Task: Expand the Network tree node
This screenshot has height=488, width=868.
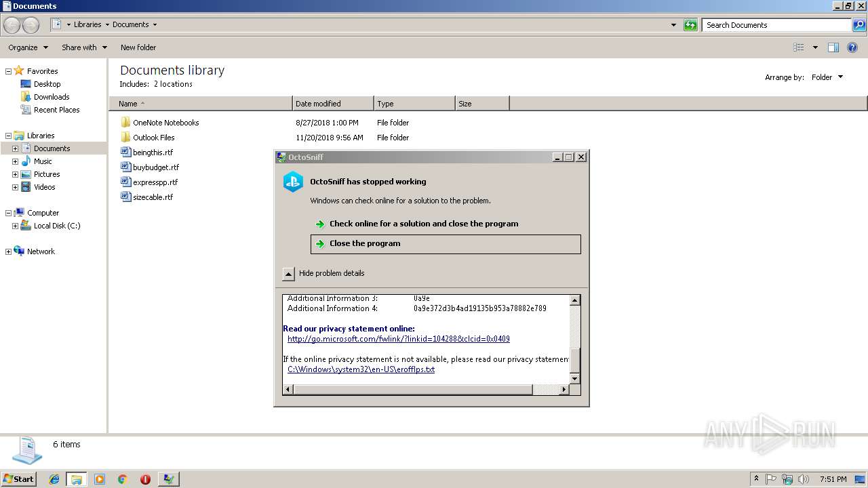Action: (8, 251)
